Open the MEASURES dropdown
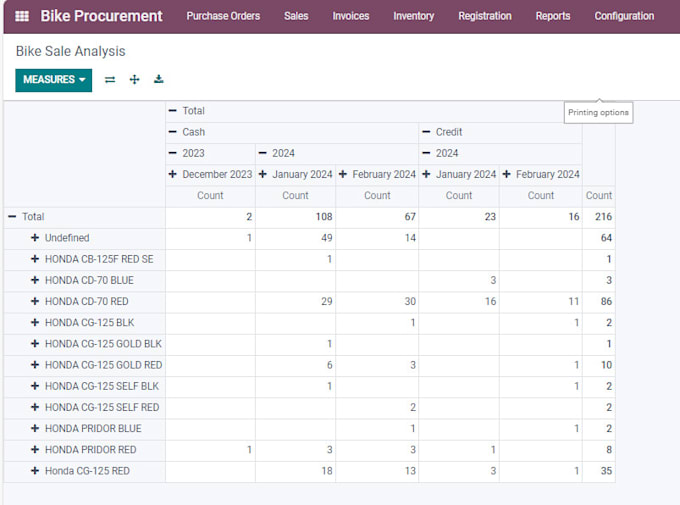The width and height of the screenshot is (680, 505). (54, 80)
